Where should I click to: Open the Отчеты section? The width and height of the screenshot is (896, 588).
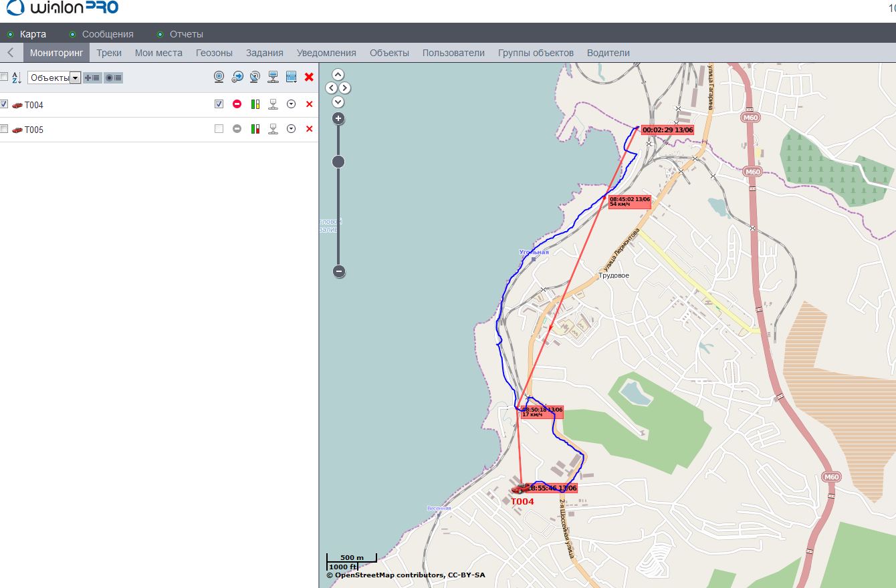pos(186,34)
